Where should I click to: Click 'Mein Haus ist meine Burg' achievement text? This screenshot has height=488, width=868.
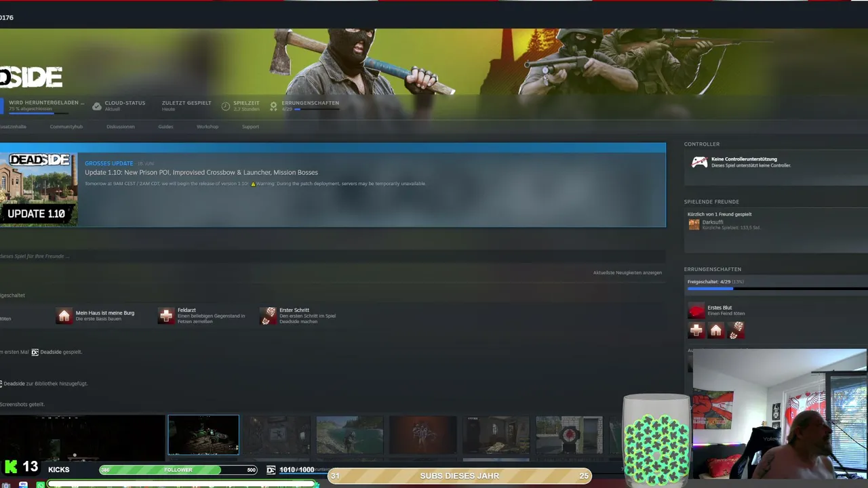(x=105, y=313)
